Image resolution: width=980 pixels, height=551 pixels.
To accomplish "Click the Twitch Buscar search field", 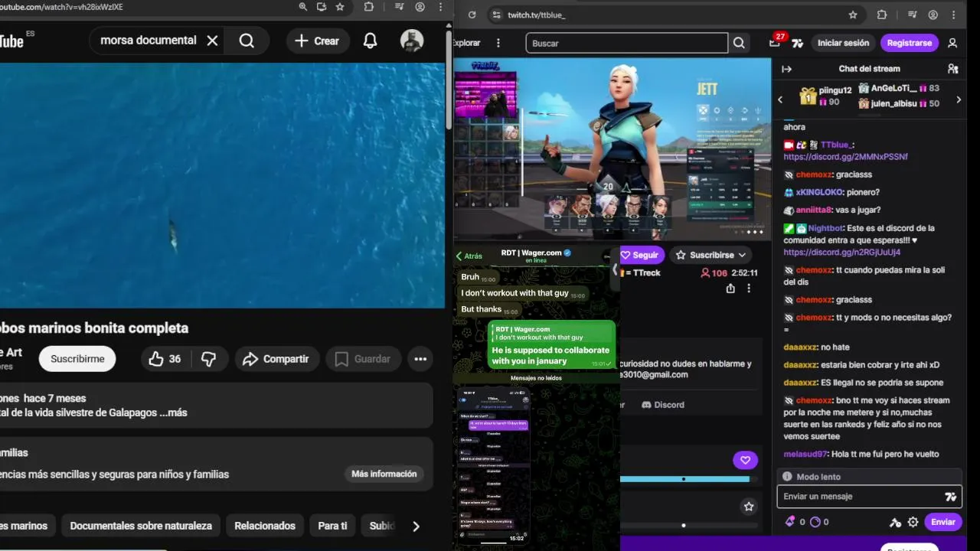I will click(626, 43).
